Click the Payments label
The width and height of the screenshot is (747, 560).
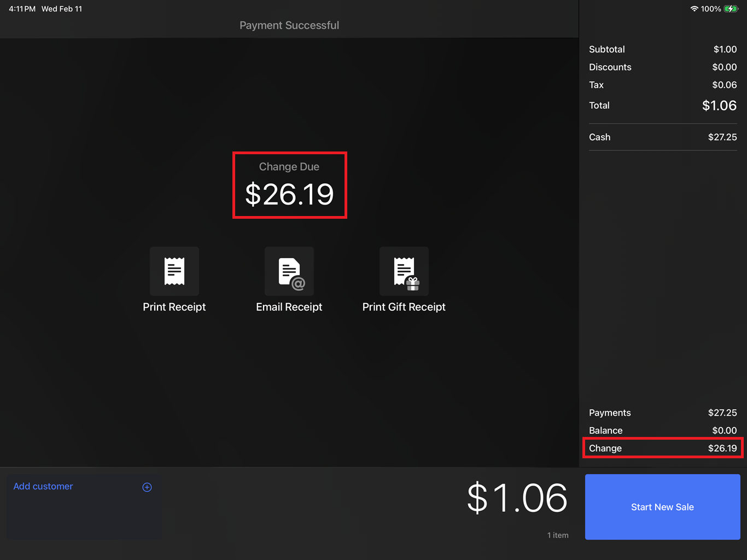(610, 413)
